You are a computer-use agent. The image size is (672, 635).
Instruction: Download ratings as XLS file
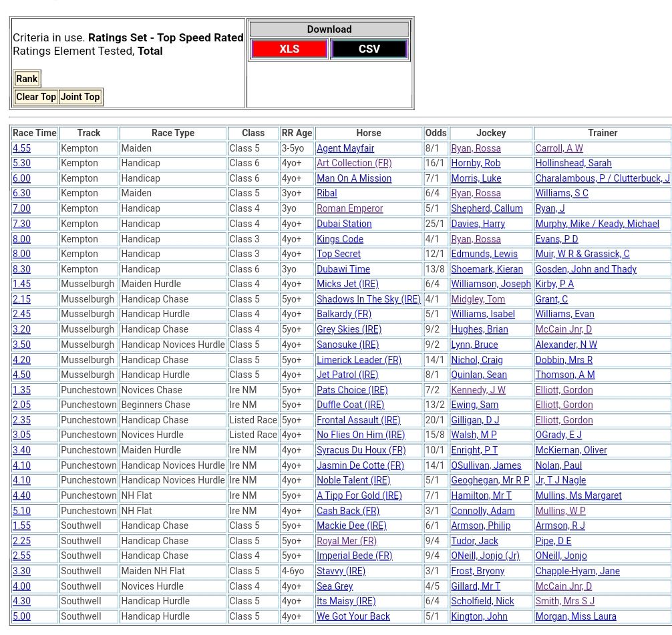pos(289,49)
